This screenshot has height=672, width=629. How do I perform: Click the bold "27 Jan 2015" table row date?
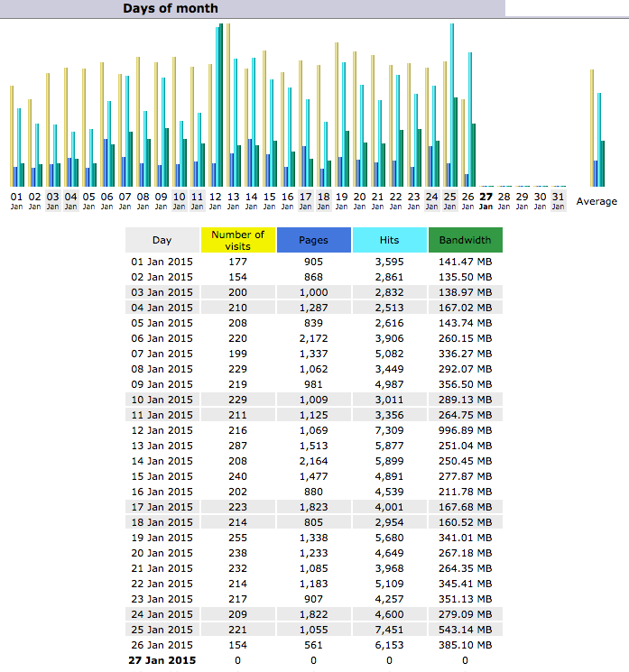pyautogui.click(x=162, y=660)
